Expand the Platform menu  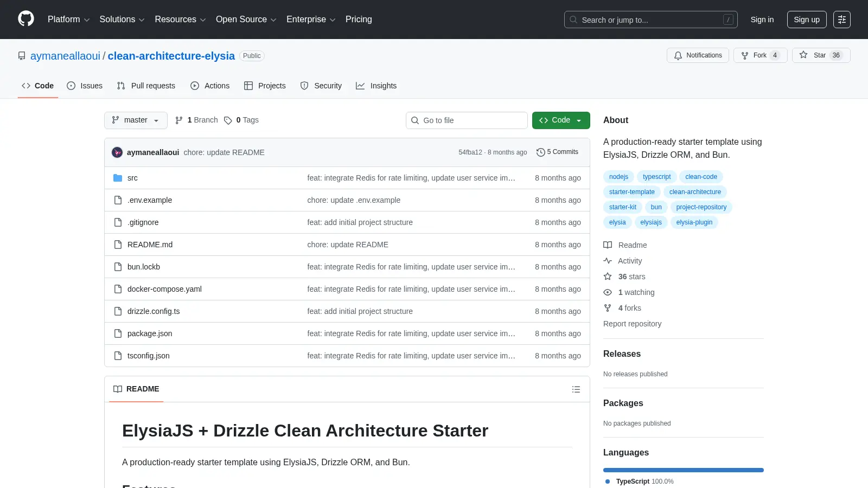tap(68, 20)
